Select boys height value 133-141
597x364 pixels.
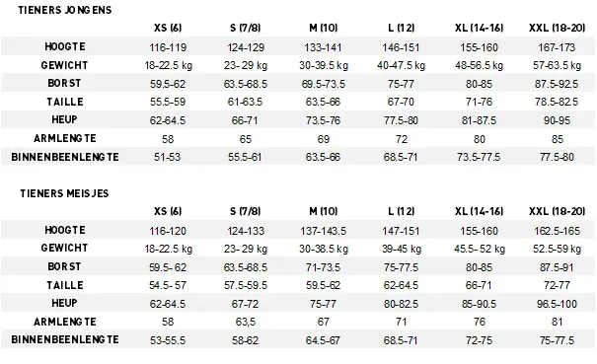[323, 47]
